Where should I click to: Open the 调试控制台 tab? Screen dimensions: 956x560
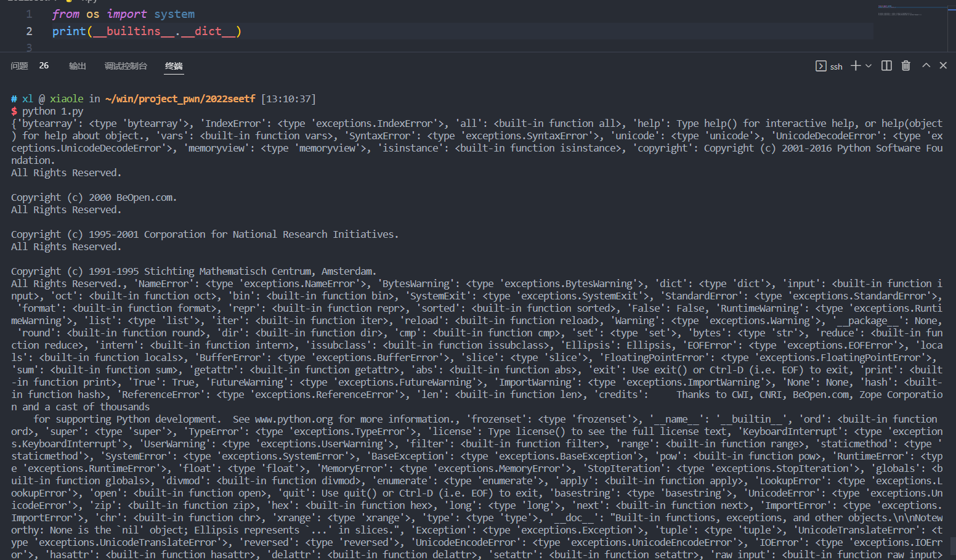[x=126, y=66]
